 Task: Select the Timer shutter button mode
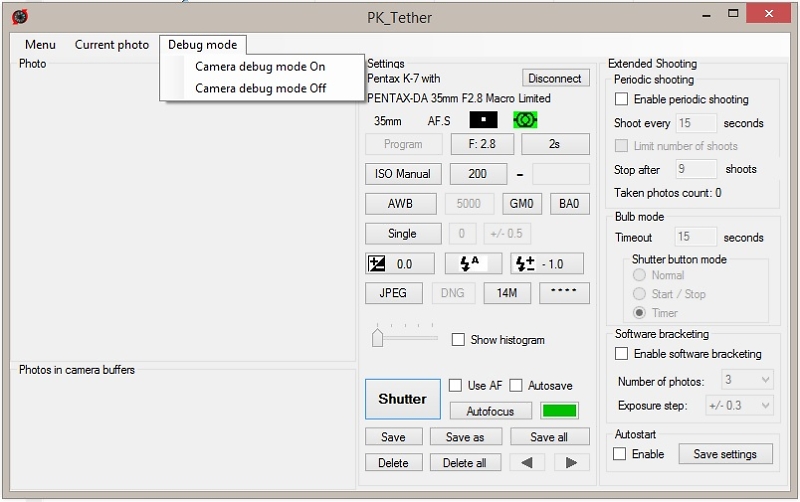pyautogui.click(x=639, y=313)
